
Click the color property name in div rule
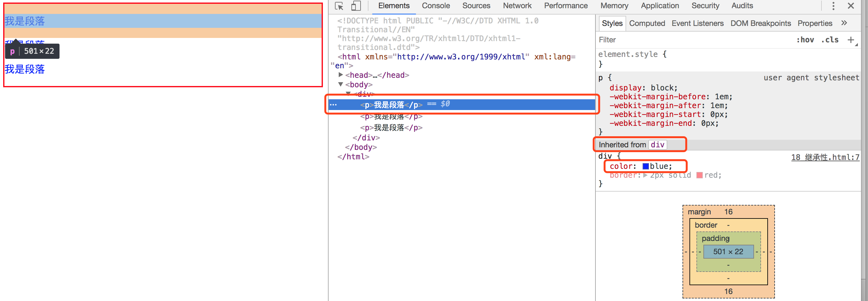[621, 166]
